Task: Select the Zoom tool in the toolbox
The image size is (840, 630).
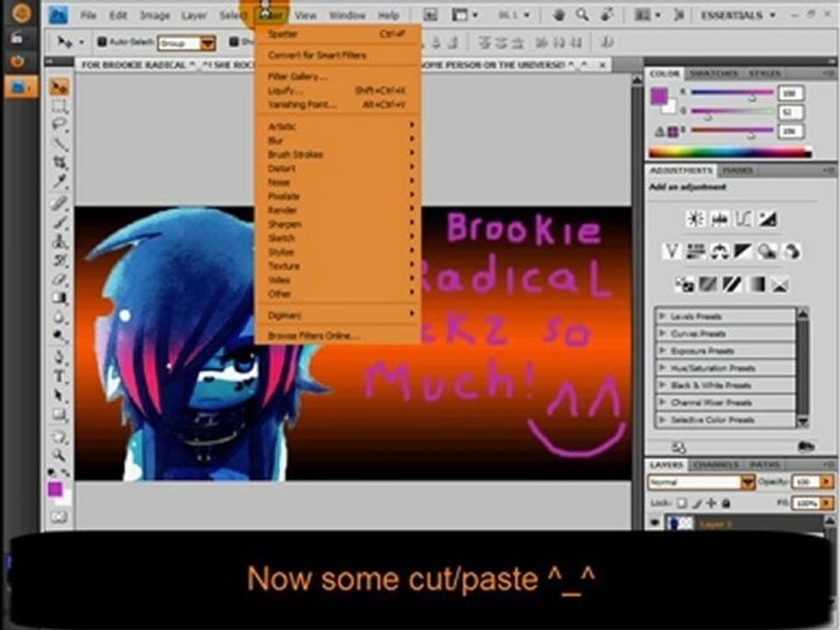Action: click(59, 455)
